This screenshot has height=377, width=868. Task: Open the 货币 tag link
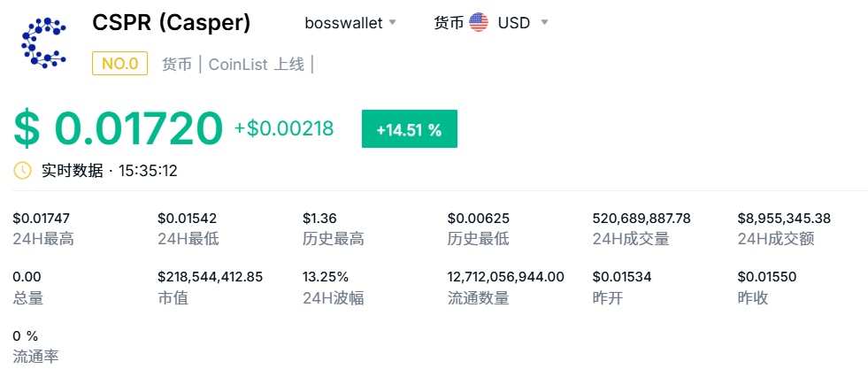(x=177, y=65)
